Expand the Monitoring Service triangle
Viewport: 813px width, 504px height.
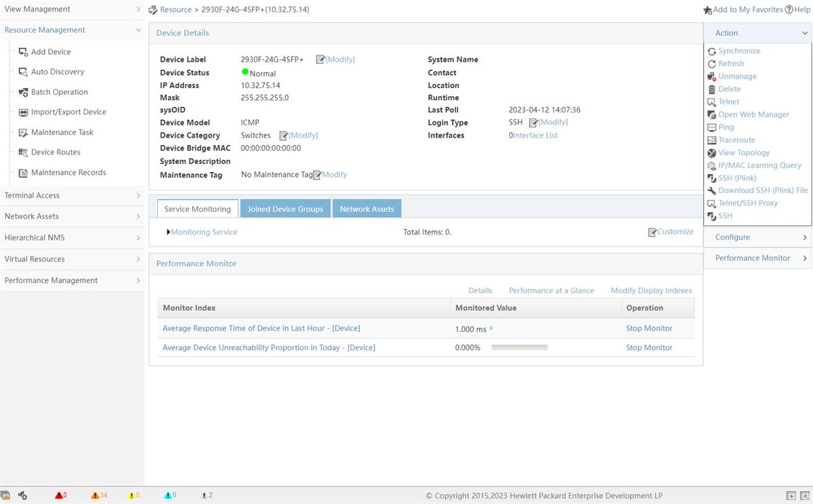click(169, 232)
